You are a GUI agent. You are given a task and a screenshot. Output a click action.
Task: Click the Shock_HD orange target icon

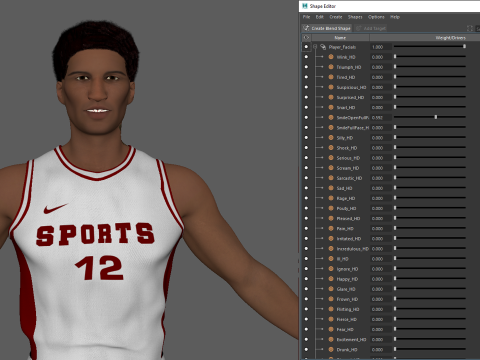[331, 148]
